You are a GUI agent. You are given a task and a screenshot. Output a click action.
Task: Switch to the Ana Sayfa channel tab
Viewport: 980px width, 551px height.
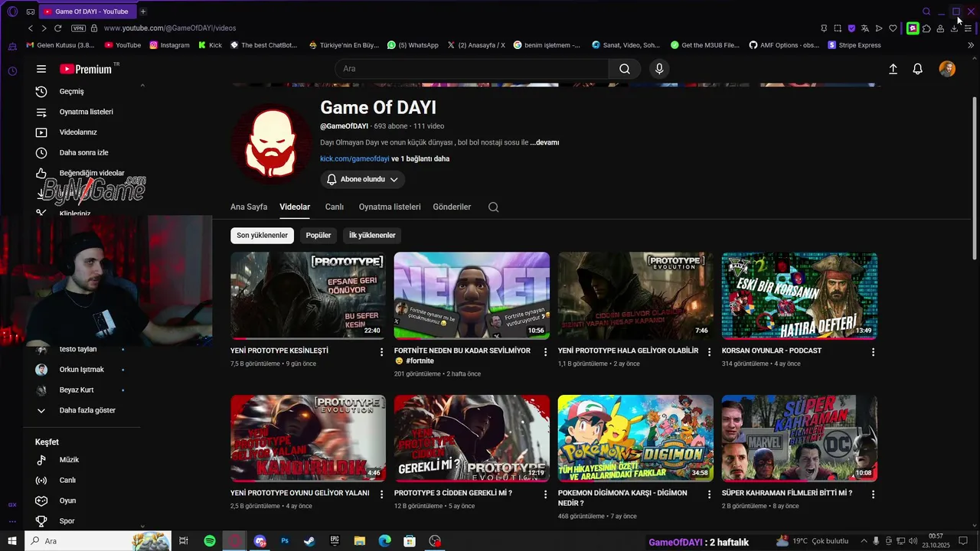(x=249, y=207)
